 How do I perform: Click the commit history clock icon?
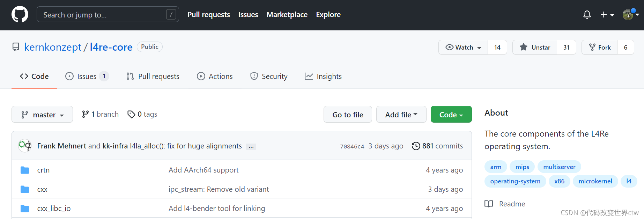[416, 146]
